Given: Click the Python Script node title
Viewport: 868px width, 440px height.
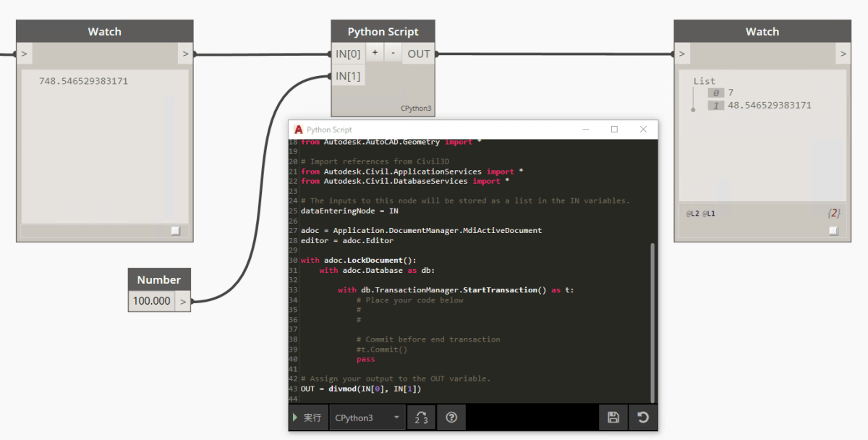Looking at the screenshot, I should (383, 32).
